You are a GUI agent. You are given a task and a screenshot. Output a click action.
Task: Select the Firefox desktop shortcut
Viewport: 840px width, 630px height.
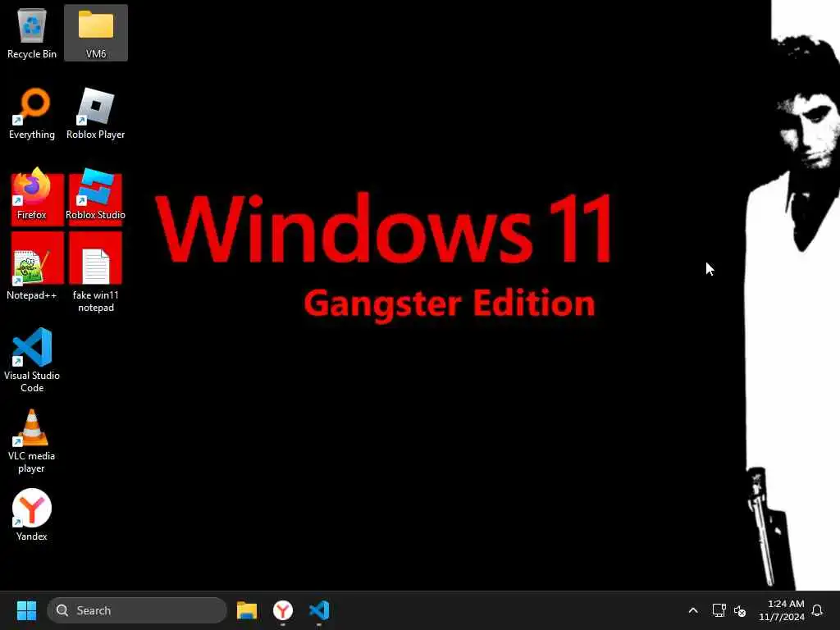point(32,194)
